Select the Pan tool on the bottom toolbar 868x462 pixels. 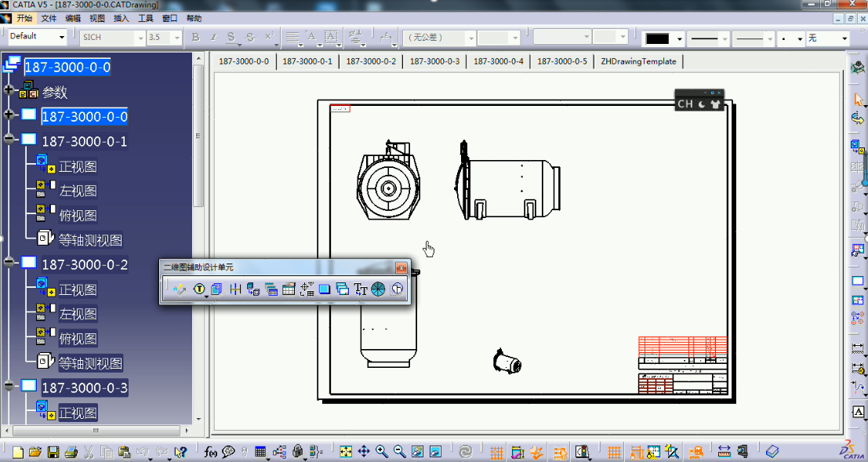pos(364,451)
